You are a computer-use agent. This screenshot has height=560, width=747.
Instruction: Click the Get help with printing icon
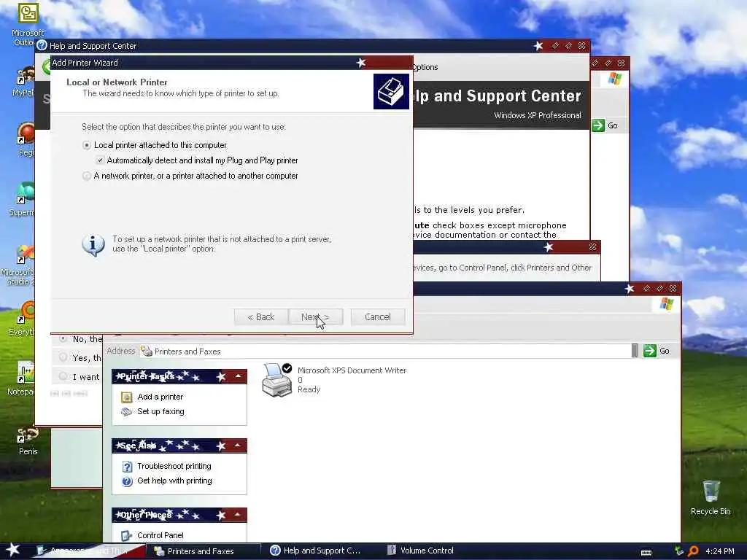(x=127, y=481)
